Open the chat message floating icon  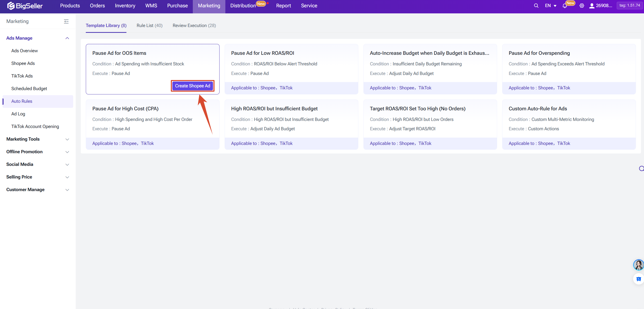(638, 279)
